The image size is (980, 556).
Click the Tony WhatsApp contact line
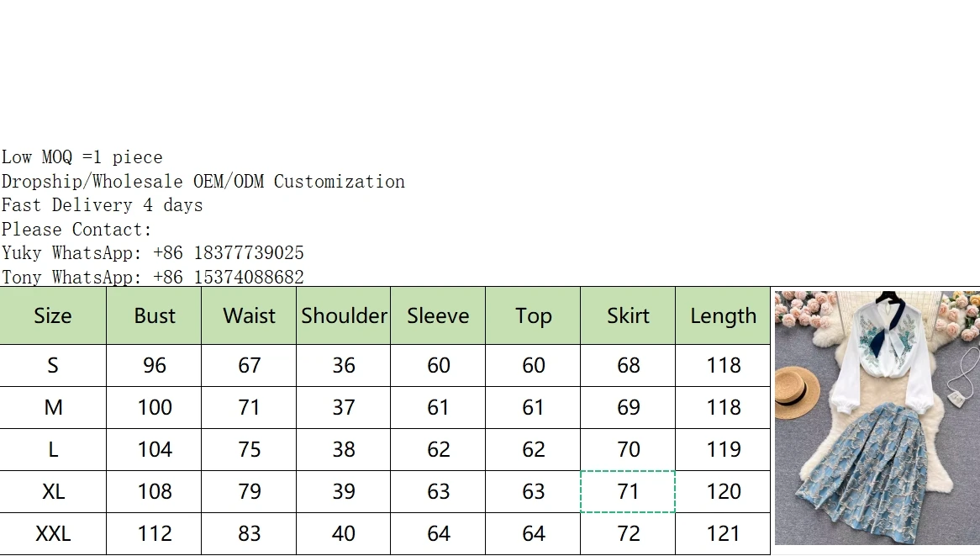(152, 277)
